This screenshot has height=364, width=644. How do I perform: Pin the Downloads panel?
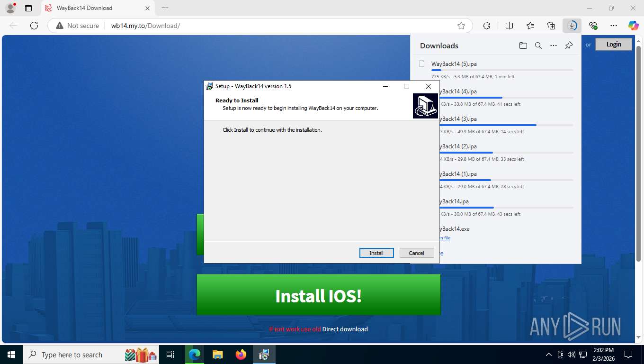coord(569,45)
